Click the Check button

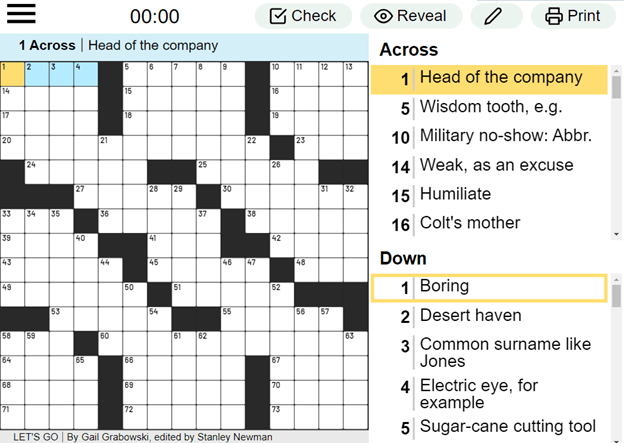click(x=303, y=16)
